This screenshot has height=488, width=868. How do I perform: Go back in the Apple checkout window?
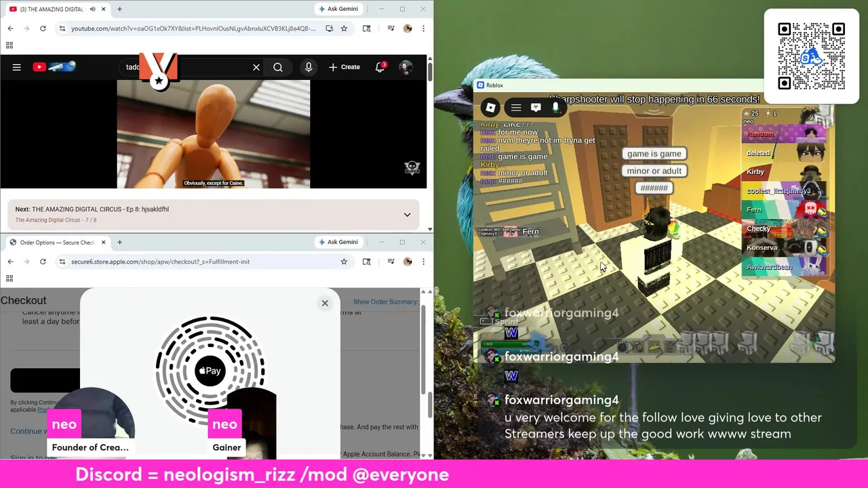click(10, 262)
